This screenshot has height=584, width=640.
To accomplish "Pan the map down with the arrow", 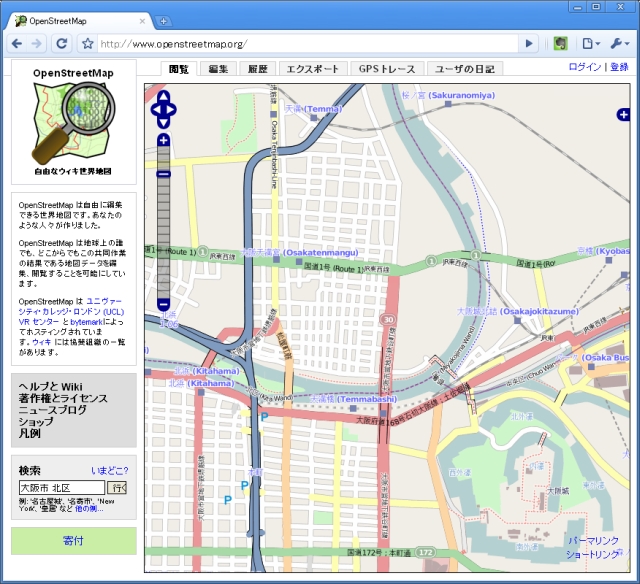I will pyautogui.click(x=163, y=122).
